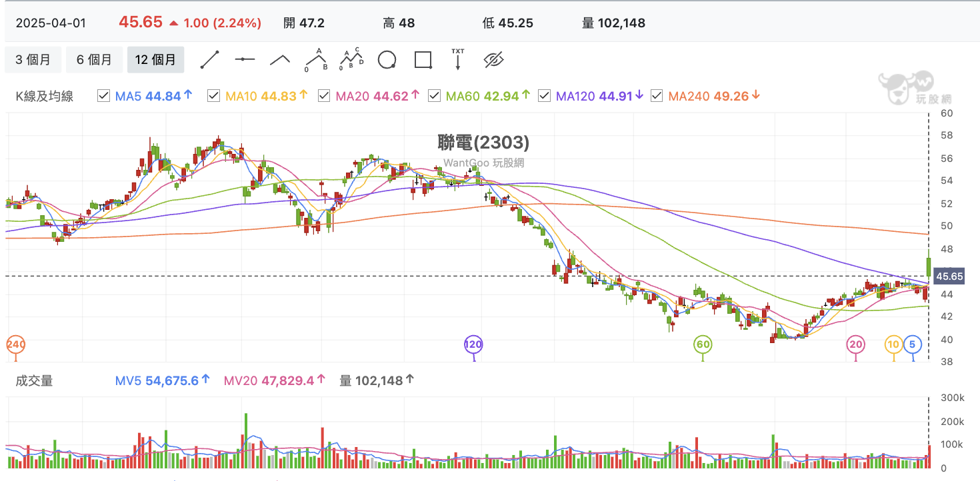Viewport: 980px width, 481px height.
Task: Select the 0-A-B wave drawing tool
Action: [x=316, y=60]
